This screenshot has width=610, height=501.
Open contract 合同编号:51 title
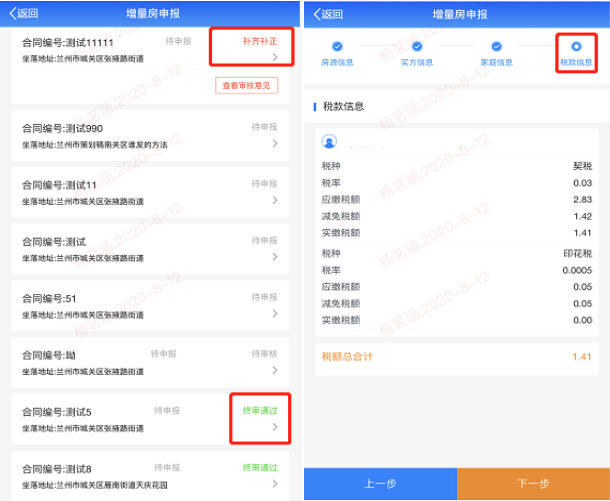coord(49,299)
